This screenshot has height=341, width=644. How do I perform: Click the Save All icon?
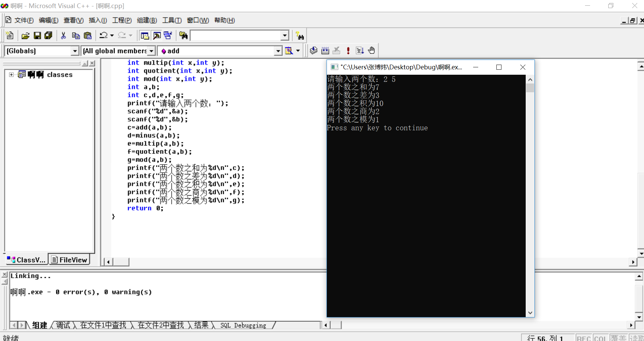(x=49, y=35)
